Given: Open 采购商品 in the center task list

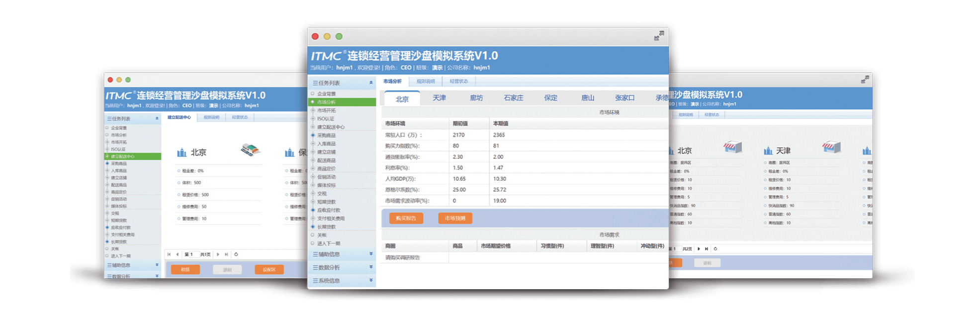Looking at the screenshot, I should 327,135.
